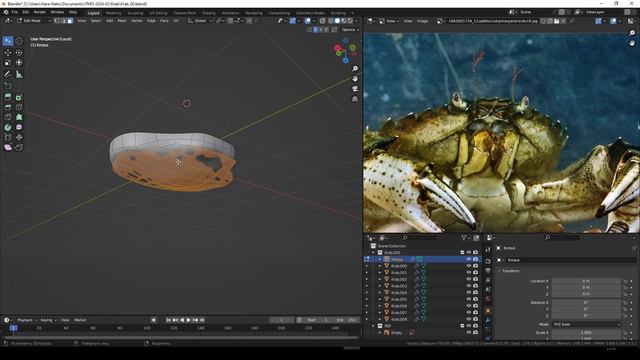Switch to the UV Editing workspace tab
The image size is (640, 360).
click(158, 13)
